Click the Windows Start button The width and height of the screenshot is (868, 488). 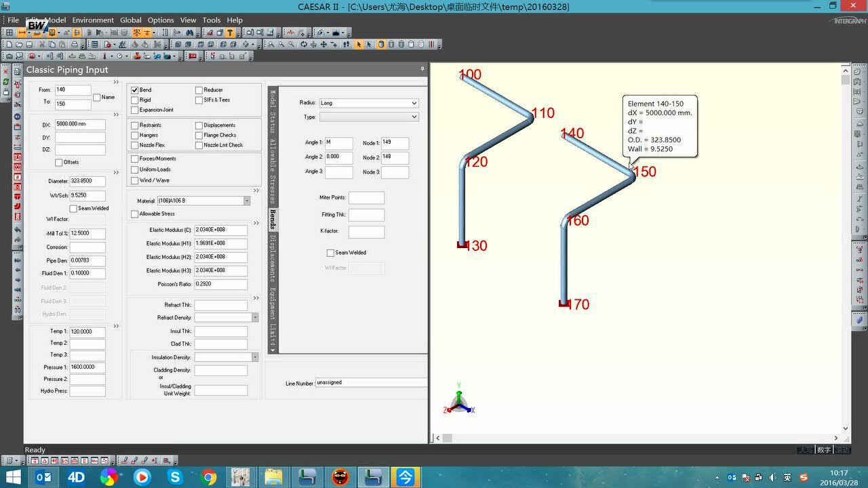tap(13, 477)
